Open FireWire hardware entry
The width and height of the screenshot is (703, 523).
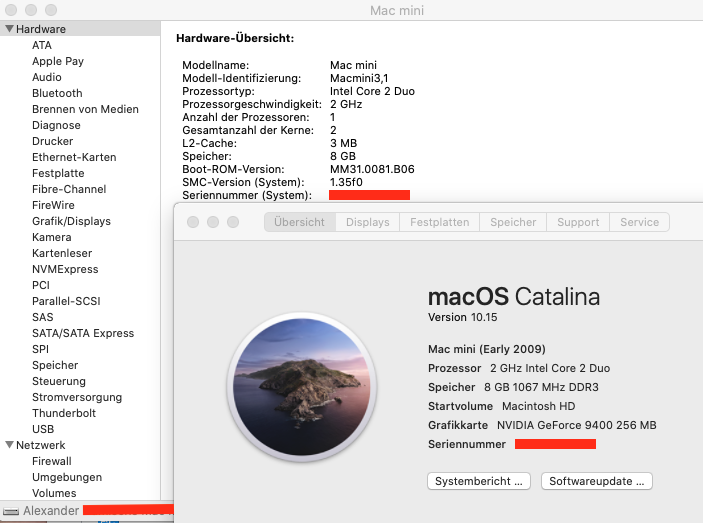click(53, 205)
